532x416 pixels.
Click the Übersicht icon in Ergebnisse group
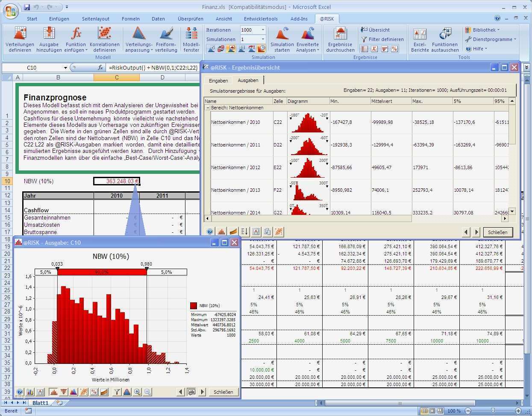coord(375,29)
